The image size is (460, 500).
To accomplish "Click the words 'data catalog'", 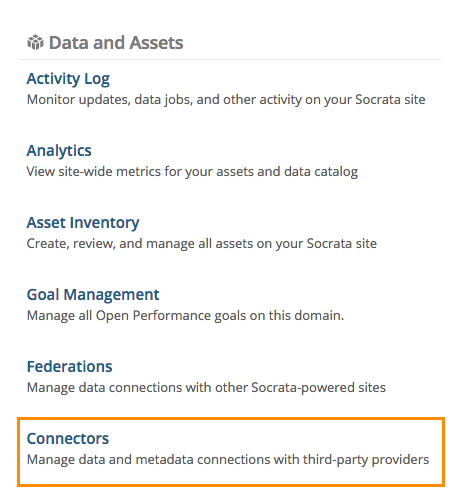I will (321, 172).
